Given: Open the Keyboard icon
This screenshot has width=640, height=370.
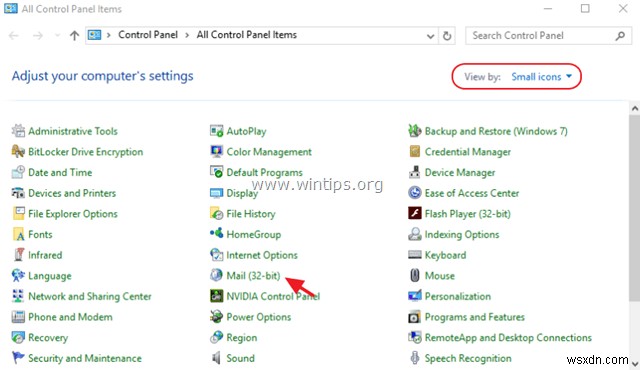Looking at the screenshot, I should (x=415, y=255).
